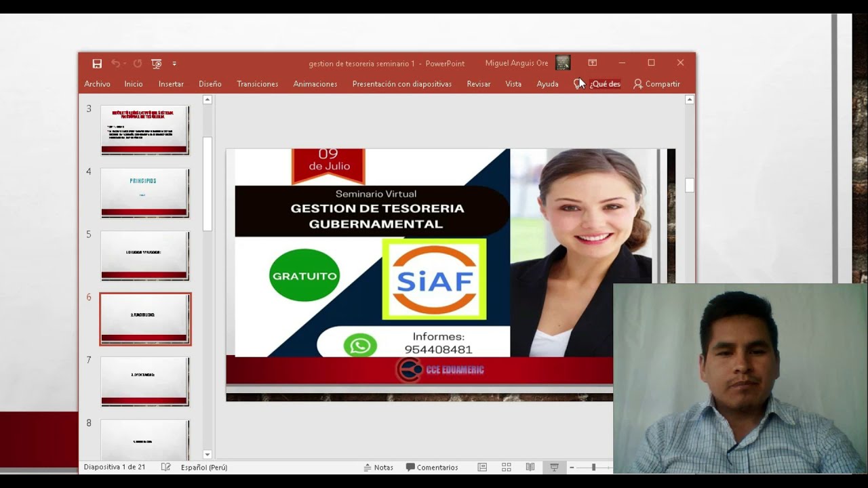The width and height of the screenshot is (868, 488).
Task: Click the Español (Perú) language indicator
Action: click(x=204, y=467)
